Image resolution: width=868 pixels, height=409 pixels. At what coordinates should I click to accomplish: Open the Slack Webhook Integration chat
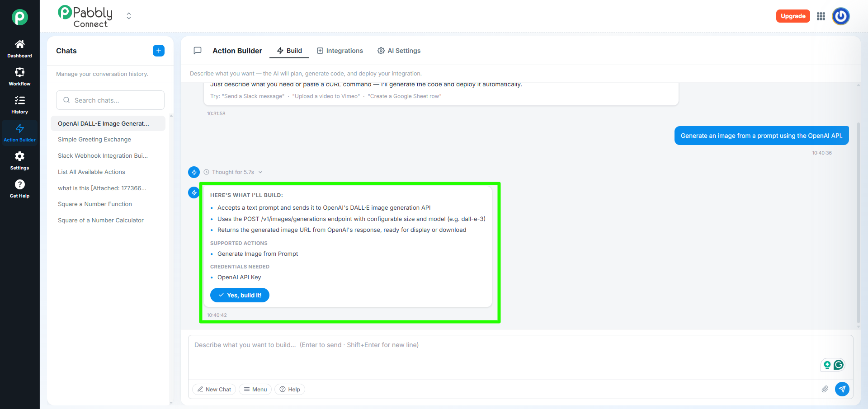(108, 156)
